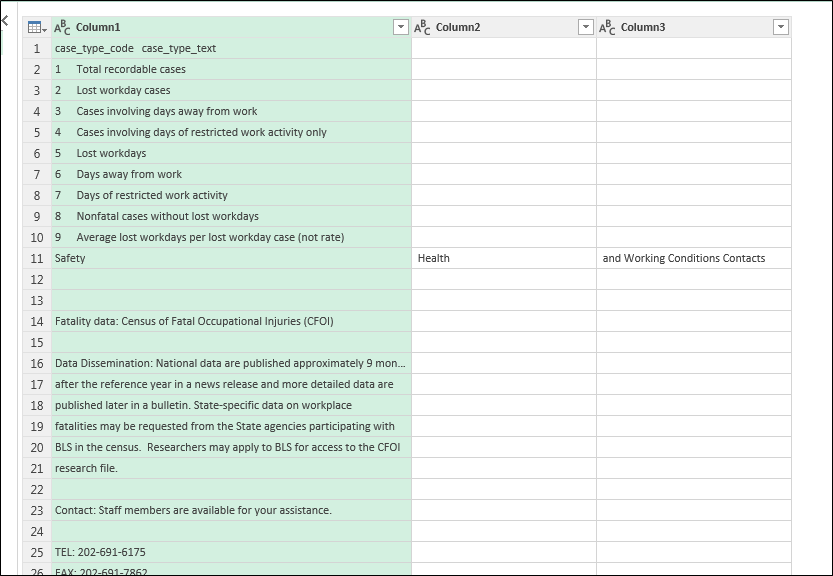The height and width of the screenshot is (576, 833).
Task: Select the 'Health' cell in Column2
Action: pyautogui.click(x=504, y=258)
